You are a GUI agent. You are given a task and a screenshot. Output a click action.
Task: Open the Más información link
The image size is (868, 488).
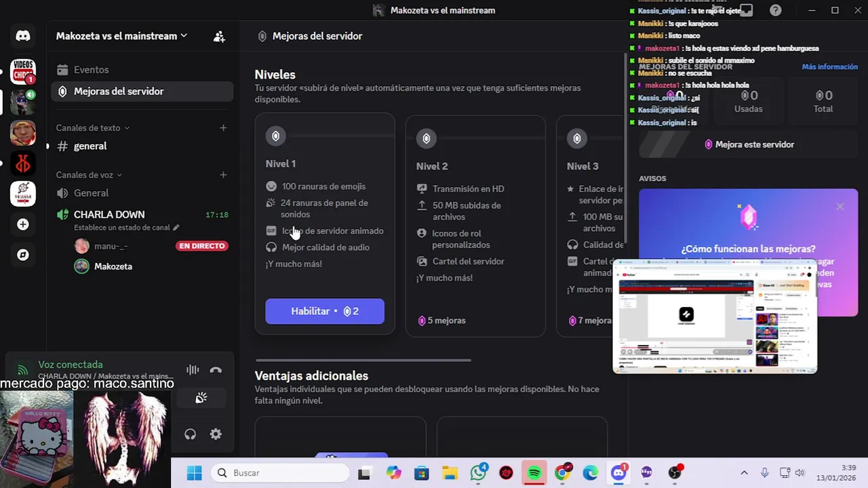tap(829, 66)
